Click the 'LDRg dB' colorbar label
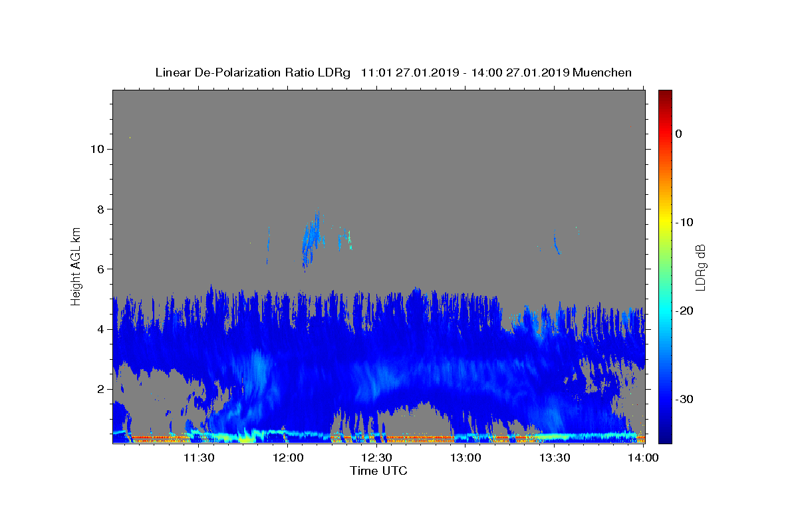This screenshot has width=798, height=532. (x=700, y=267)
